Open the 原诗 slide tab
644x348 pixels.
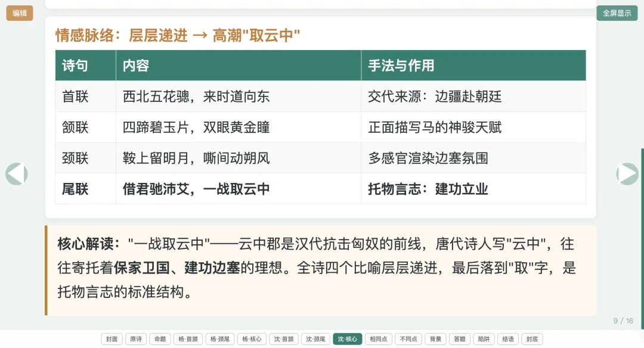click(x=136, y=339)
